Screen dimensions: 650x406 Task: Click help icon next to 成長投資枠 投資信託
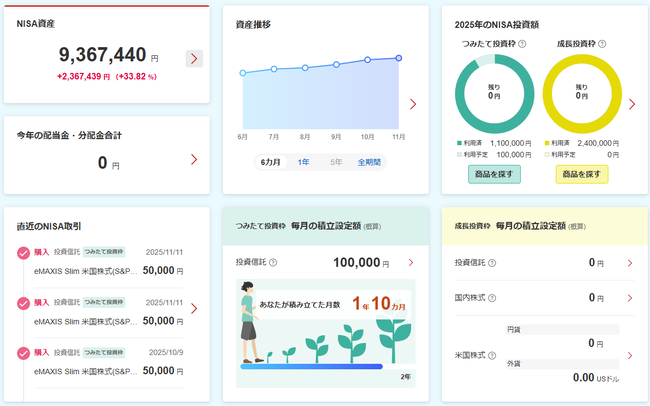coord(492,263)
